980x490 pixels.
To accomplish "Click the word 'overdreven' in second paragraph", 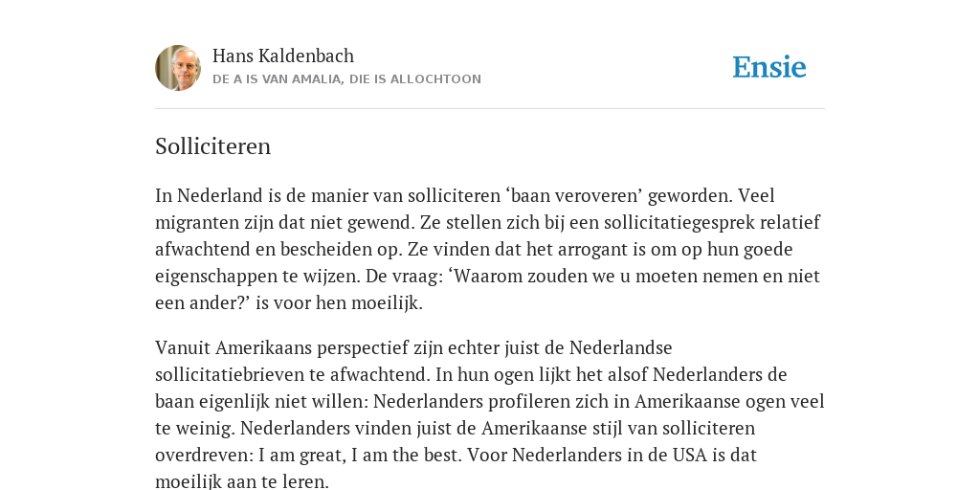I will click(205, 455).
